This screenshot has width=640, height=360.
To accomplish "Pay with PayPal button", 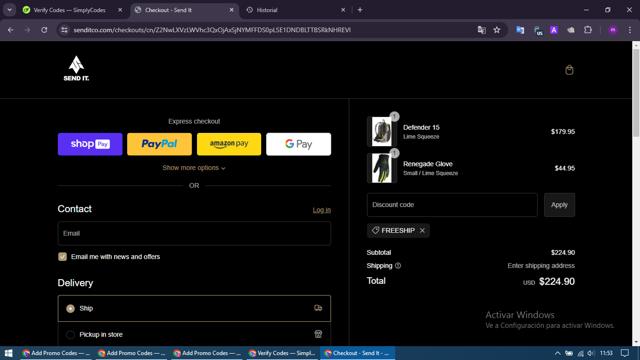I will (x=159, y=144).
